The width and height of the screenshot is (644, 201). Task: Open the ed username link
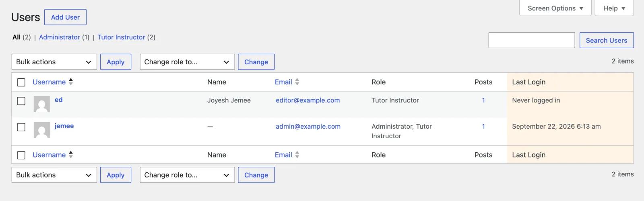point(58,100)
